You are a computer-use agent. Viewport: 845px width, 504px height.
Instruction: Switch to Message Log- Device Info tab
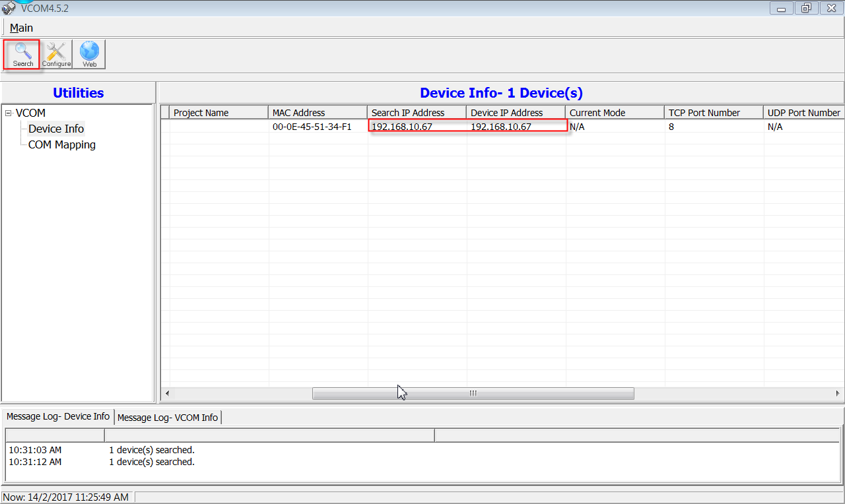tap(58, 417)
